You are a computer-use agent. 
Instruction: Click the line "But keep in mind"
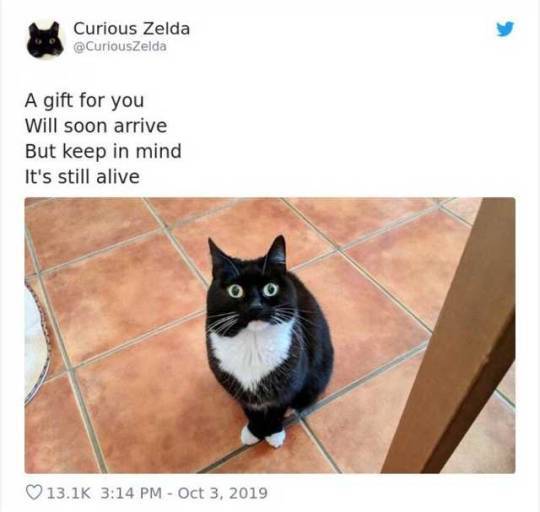[x=103, y=151]
